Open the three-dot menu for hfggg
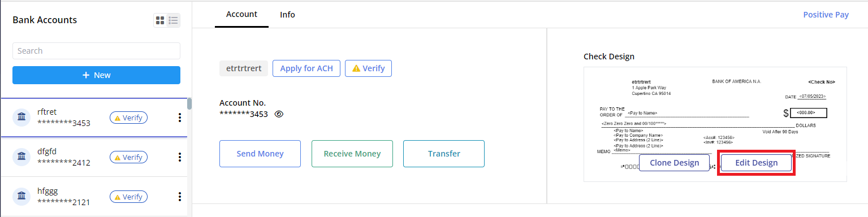The width and height of the screenshot is (868, 217). point(180,197)
